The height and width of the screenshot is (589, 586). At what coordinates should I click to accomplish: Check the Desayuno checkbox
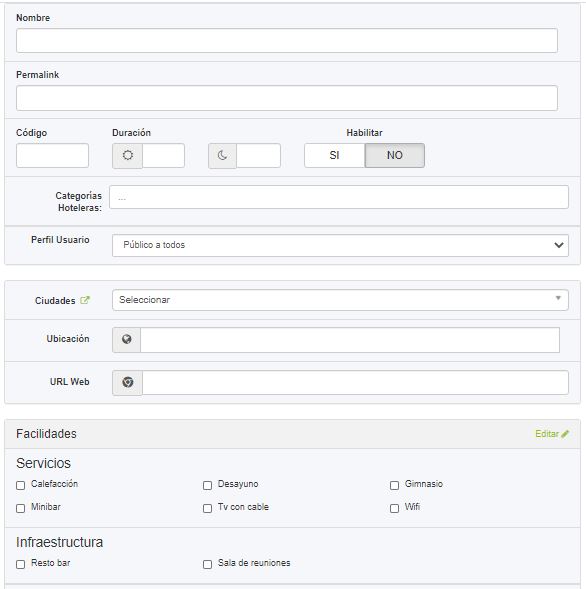coord(207,485)
